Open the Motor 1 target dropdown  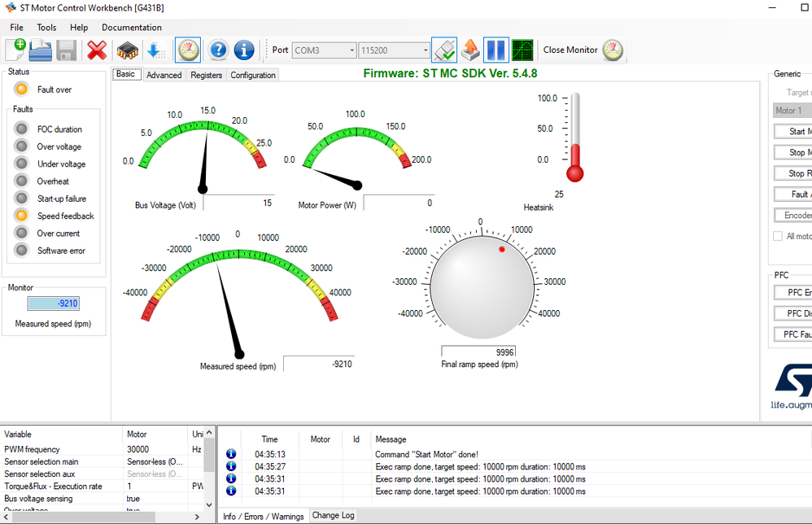(792, 111)
